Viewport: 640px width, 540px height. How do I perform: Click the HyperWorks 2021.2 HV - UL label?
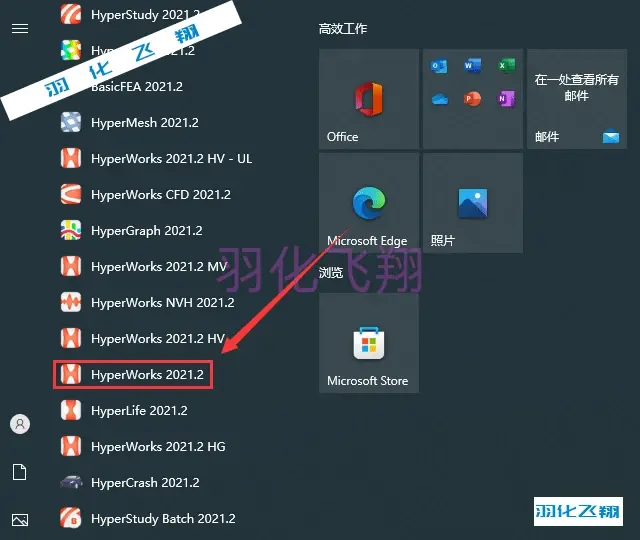(171, 158)
